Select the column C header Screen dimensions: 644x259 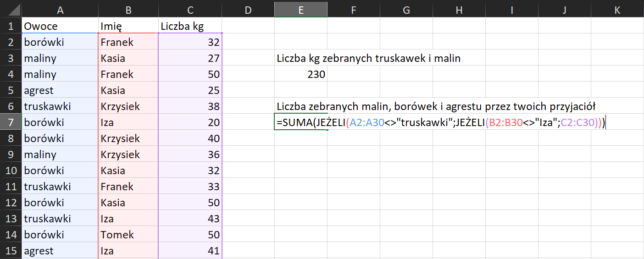(x=190, y=10)
